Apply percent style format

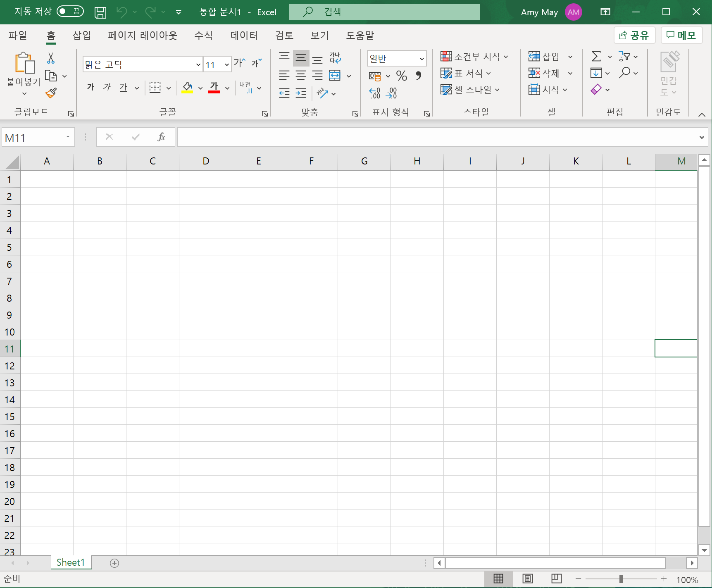[402, 76]
